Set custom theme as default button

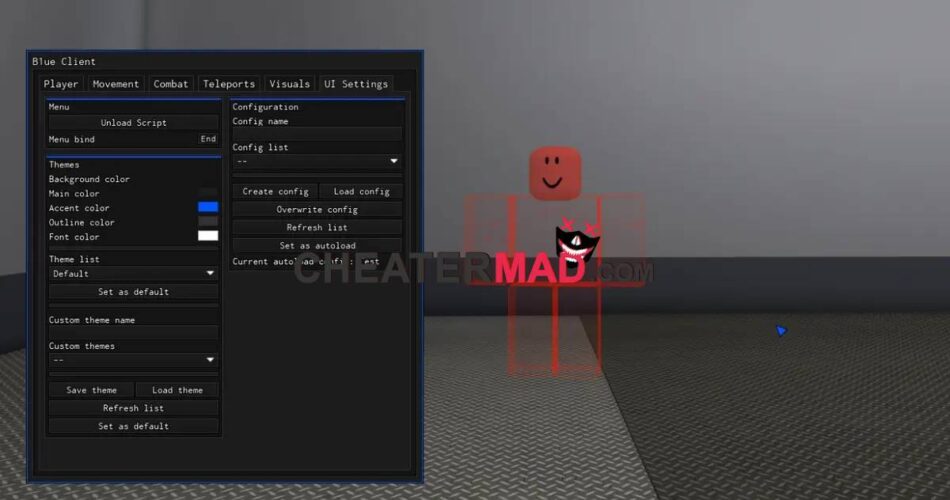pyautogui.click(x=133, y=426)
